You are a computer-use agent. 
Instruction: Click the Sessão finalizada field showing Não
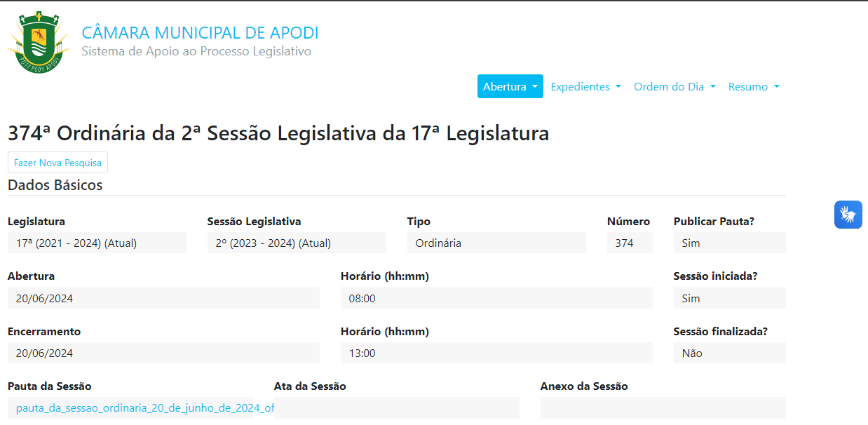[729, 353]
